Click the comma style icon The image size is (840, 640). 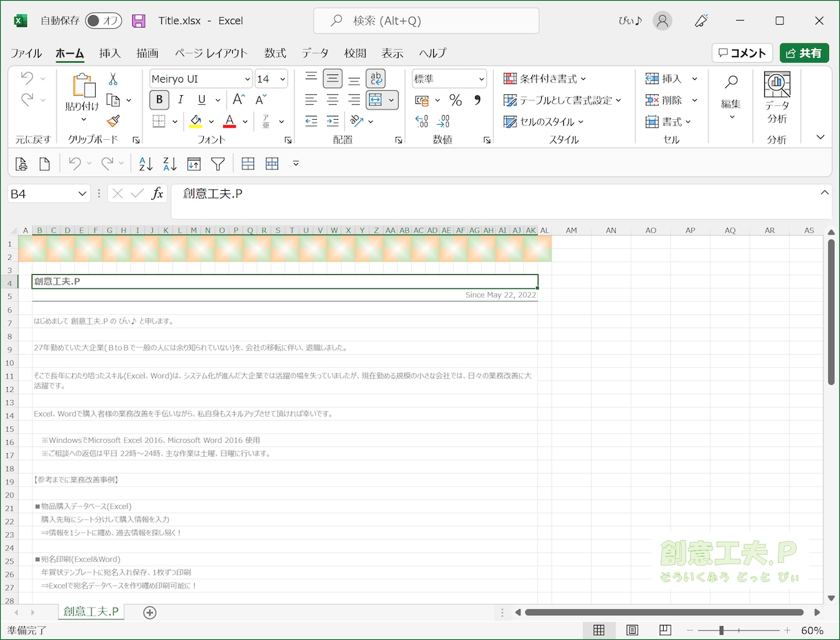tap(476, 101)
